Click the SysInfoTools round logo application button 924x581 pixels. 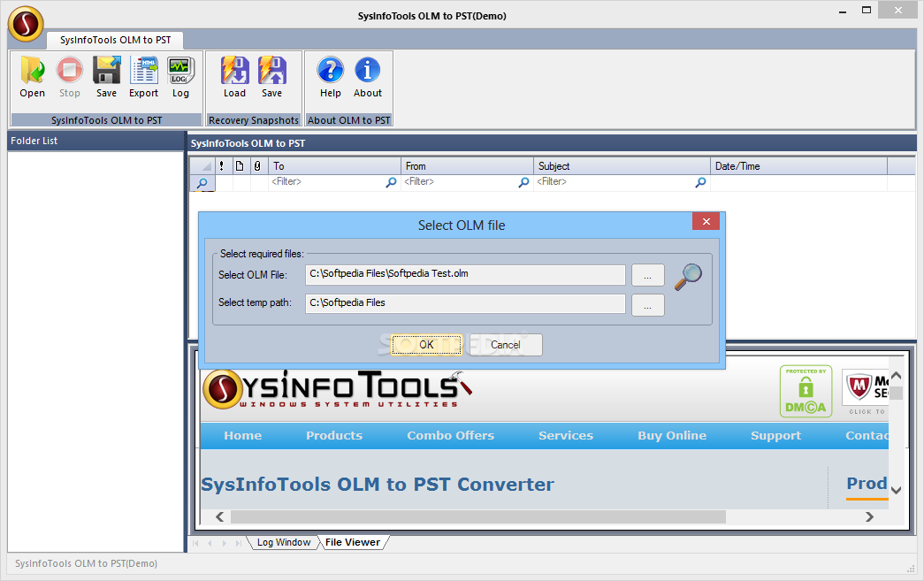click(26, 24)
